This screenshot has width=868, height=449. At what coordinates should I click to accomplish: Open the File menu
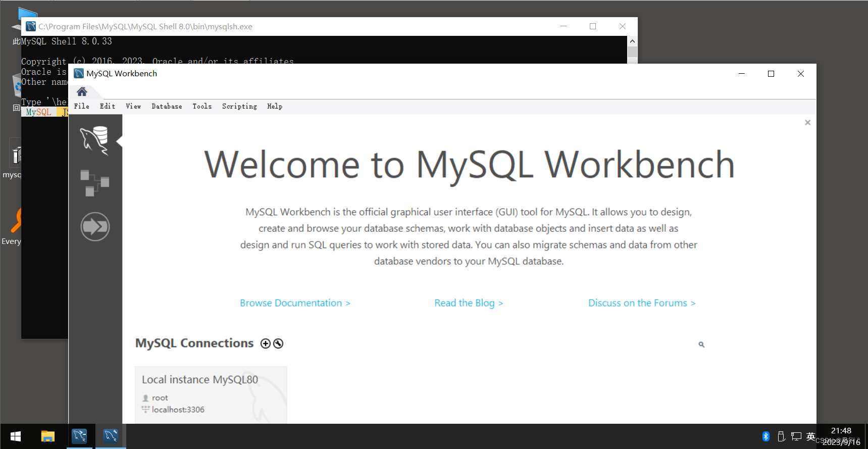point(82,106)
